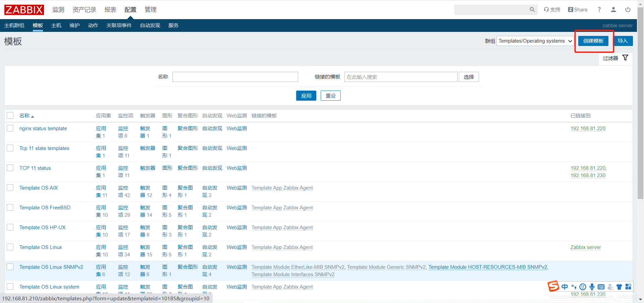Focus the top header search box
644x303 pixels.
coord(496,10)
